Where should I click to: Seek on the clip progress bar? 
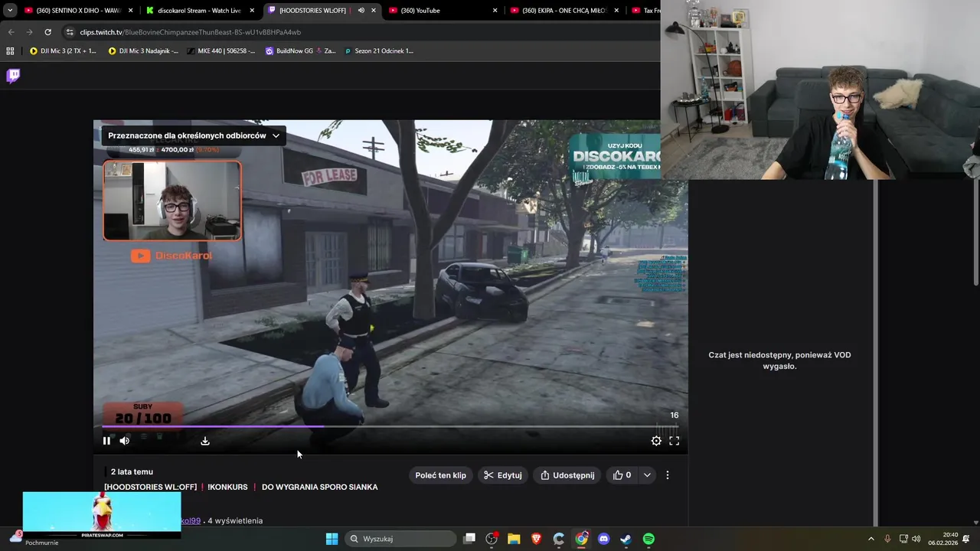tap(390, 426)
